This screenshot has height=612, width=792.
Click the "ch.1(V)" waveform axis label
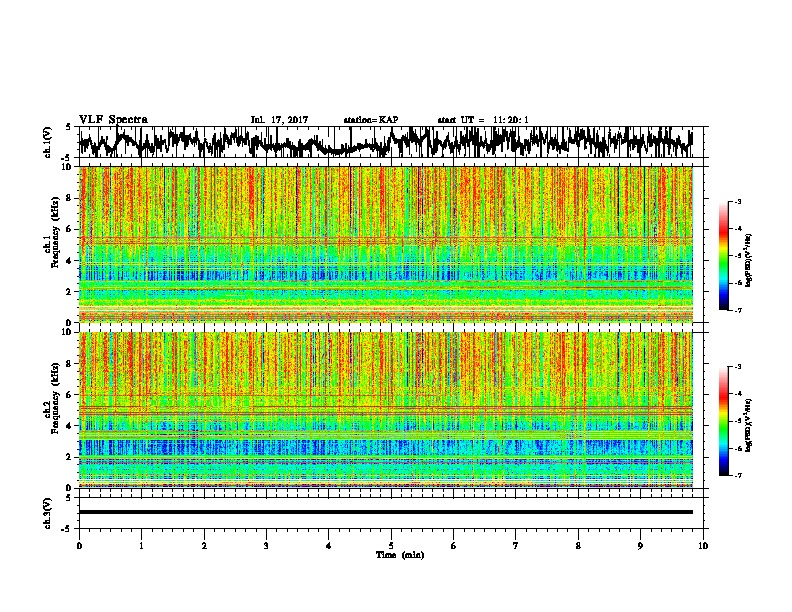[x=48, y=142]
